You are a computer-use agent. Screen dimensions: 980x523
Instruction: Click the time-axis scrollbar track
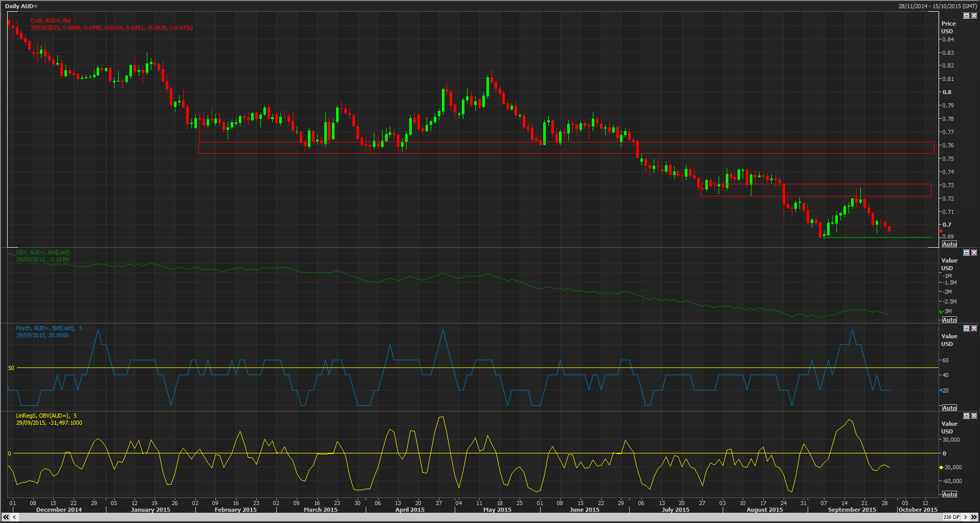[480, 517]
